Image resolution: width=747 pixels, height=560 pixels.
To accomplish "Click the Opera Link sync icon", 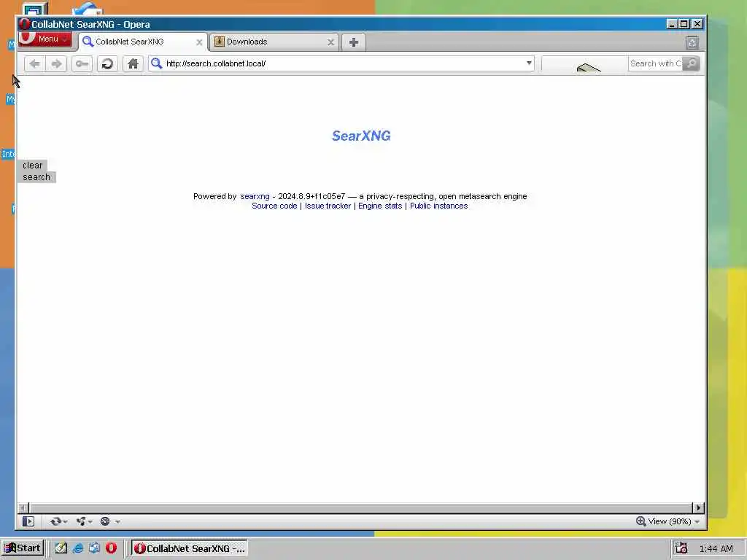I will [55, 521].
